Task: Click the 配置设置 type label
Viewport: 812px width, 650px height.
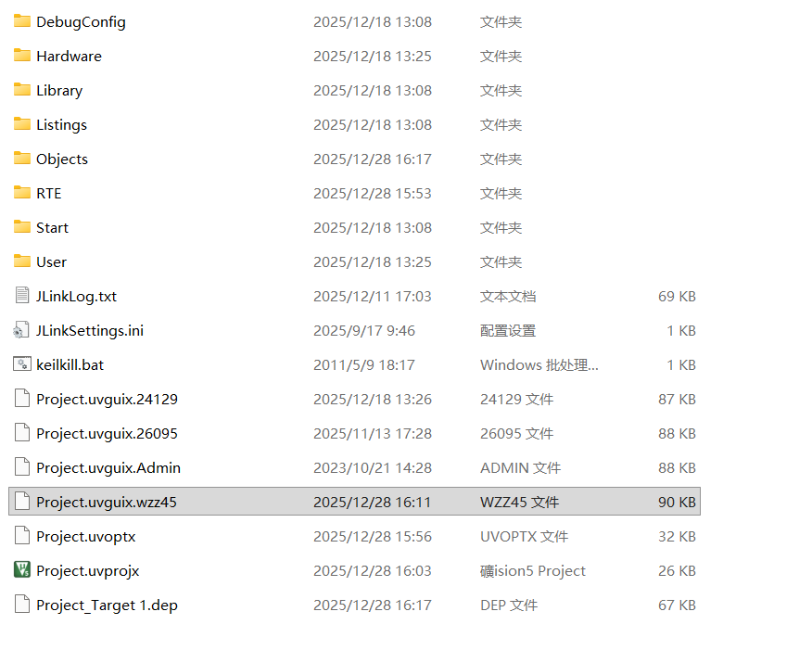Action: coord(508,330)
